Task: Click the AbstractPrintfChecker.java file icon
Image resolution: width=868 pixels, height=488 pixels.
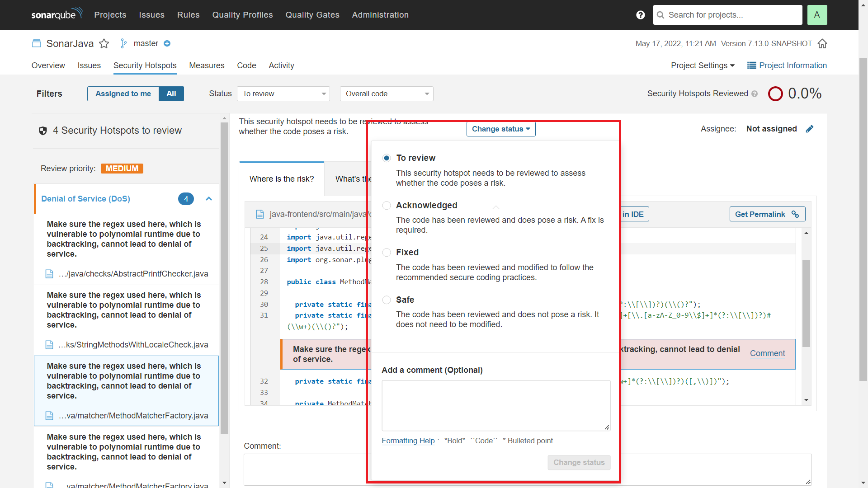Action: [49, 274]
